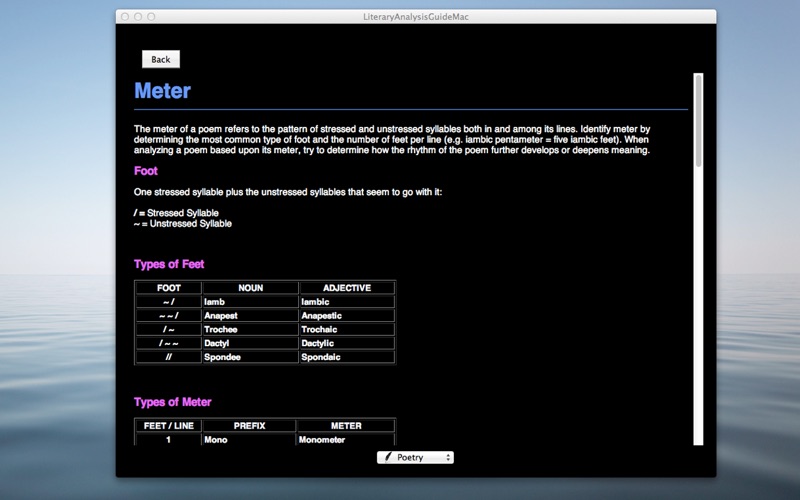
Task: Select the Iamb noun cell
Action: point(250,302)
